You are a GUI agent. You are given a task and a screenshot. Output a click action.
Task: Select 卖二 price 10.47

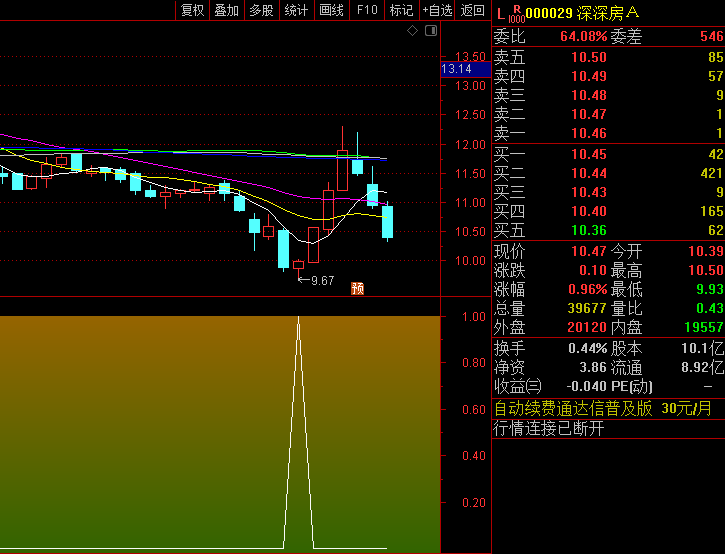pos(589,114)
